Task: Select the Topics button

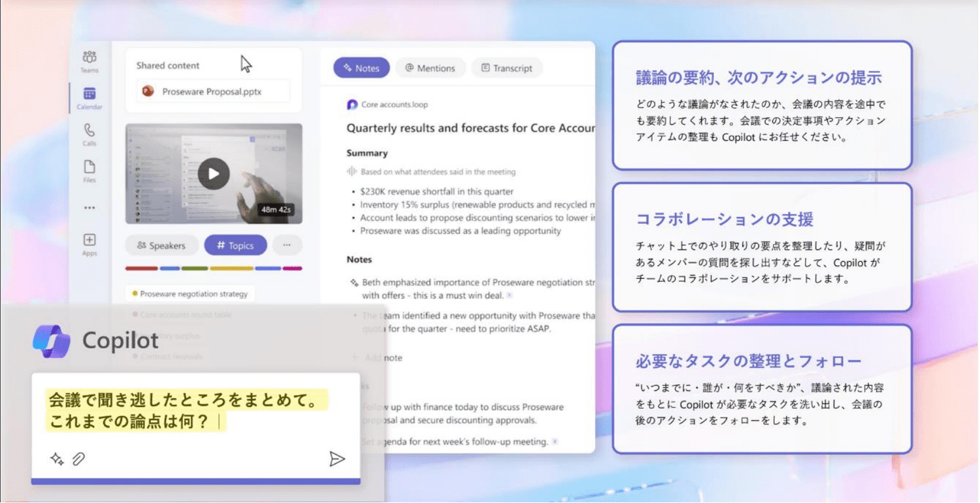Action: click(x=235, y=246)
